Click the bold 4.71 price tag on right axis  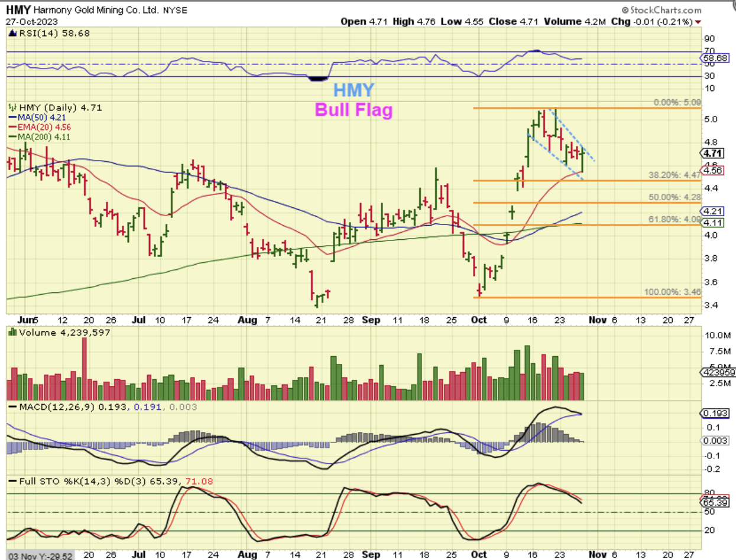pos(712,153)
